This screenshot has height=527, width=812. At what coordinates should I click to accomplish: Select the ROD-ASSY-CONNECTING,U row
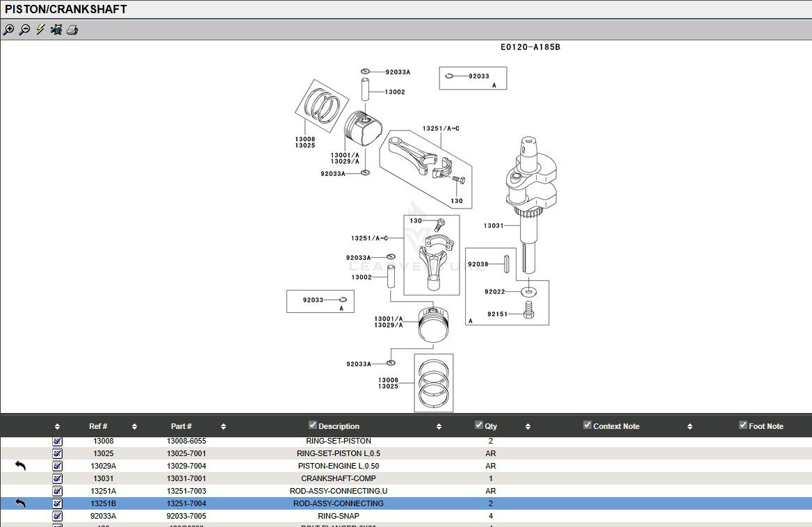338,491
